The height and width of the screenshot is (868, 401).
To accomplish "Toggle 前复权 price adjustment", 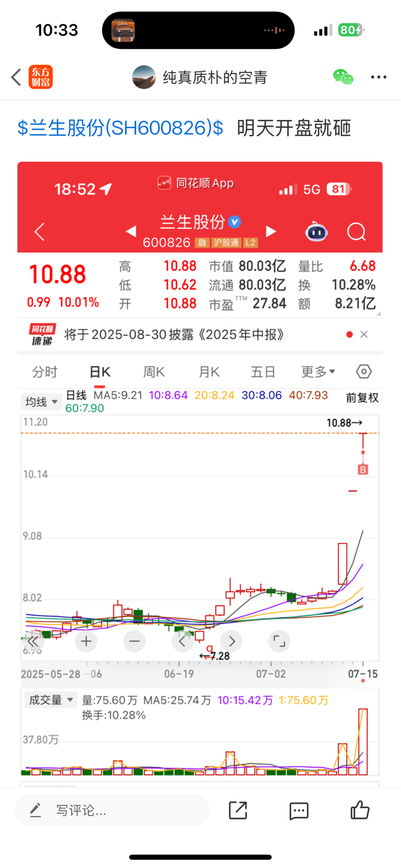I will pyautogui.click(x=362, y=398).
